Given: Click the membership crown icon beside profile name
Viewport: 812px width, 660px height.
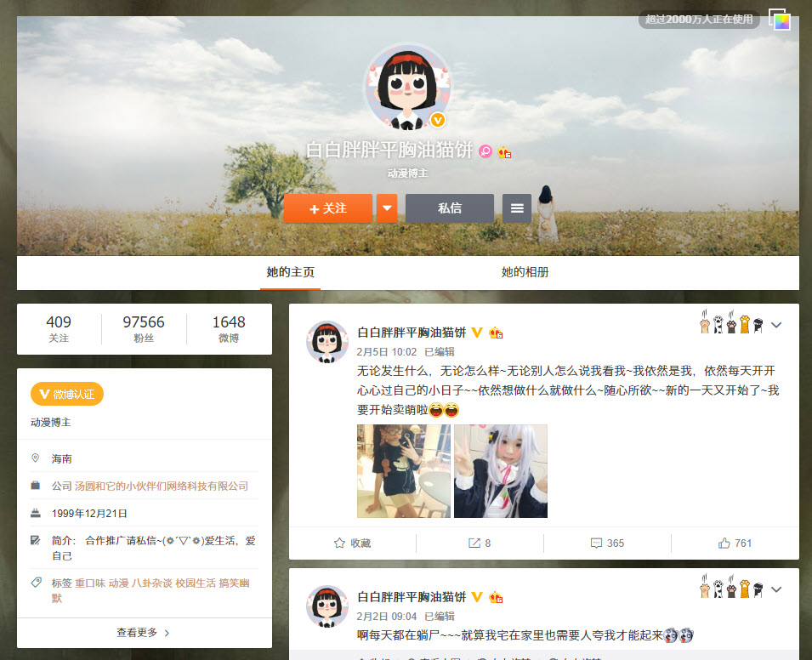Looking at the screenshot, I should coord(504,152).
